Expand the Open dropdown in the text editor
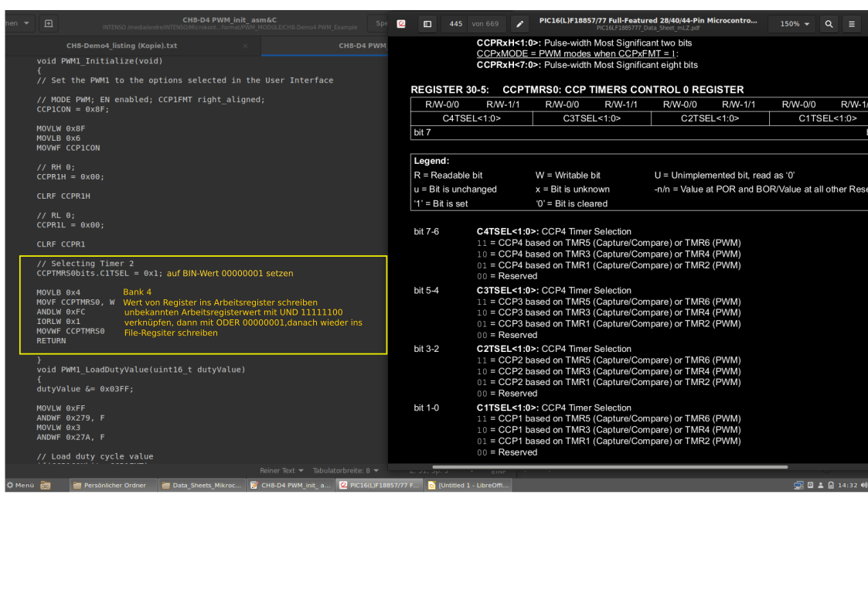Screen dimensions: 868x614 click(19, 23)
